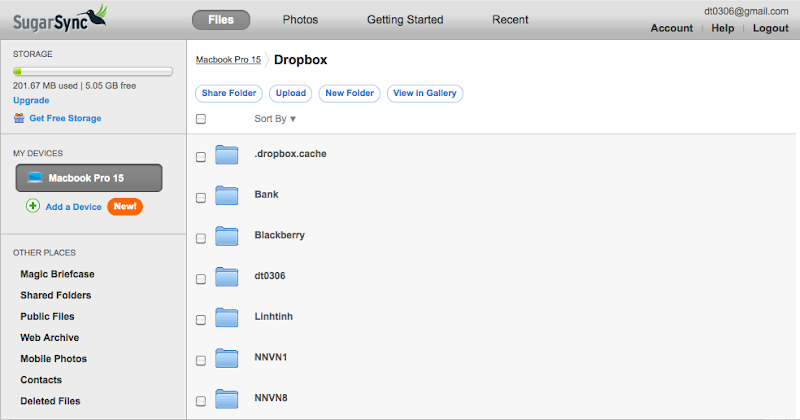Open the Sort By dropdown
Image resolution: width=800 pixels, height=420 pixels.
tap(275, 119)
